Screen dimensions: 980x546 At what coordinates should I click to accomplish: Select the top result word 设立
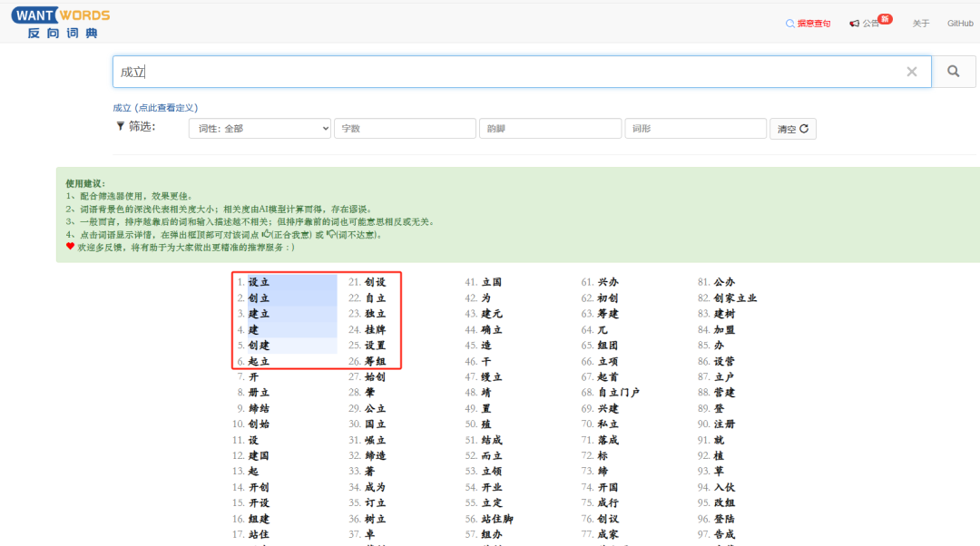coord(259,282)
